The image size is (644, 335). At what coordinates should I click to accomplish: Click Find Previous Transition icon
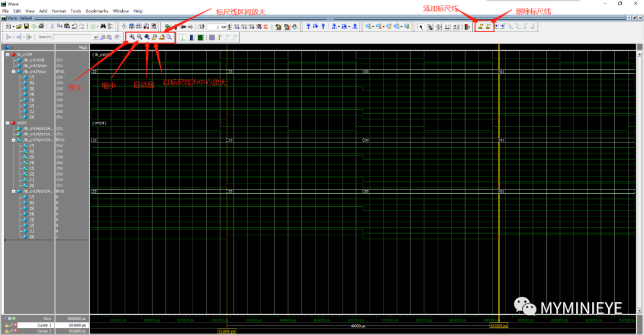(497, 26)
